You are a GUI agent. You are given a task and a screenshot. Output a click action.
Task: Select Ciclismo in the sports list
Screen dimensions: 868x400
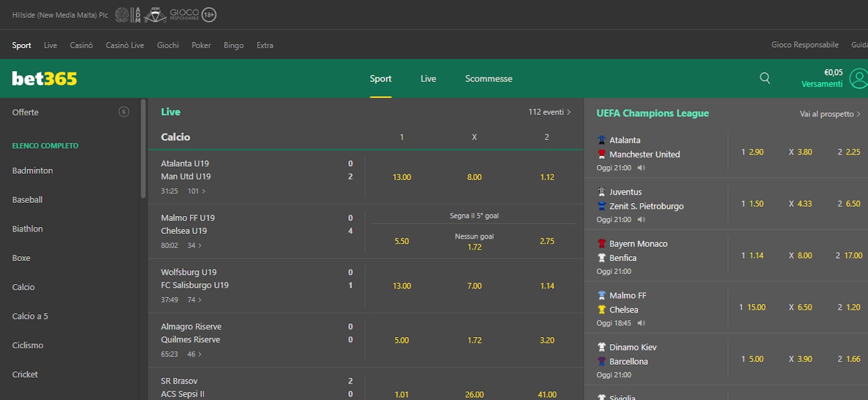28,345
